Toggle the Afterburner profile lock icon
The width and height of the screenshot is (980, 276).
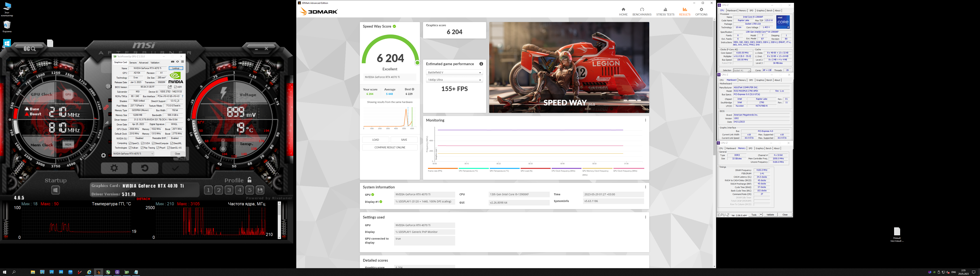point(250,180)
